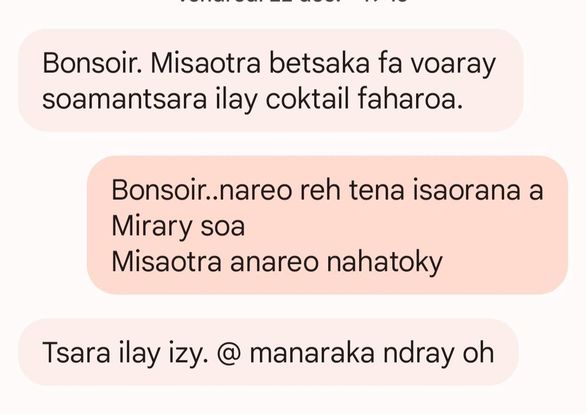Tap the word "nahatoky" in the sent bubble
The image size is (586, 414).
click(x=385, y=262)
